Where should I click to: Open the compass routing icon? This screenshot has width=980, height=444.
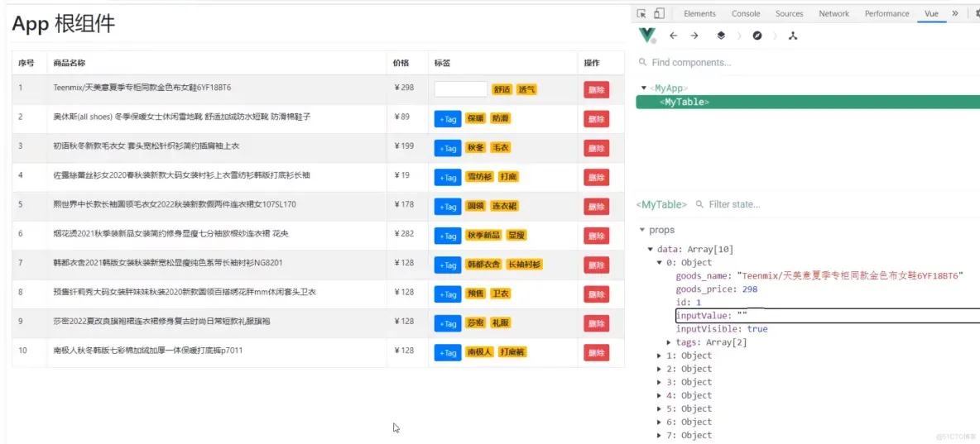click(757, 36)
